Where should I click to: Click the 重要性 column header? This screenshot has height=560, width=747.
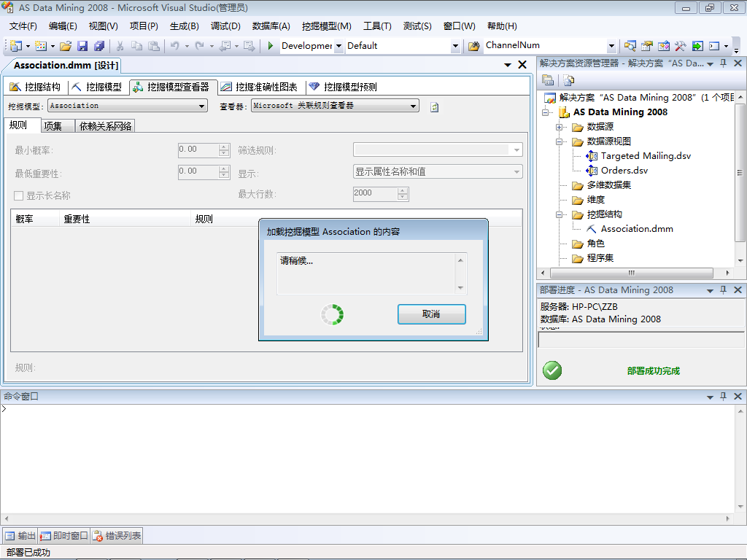(x=125, y=219)
